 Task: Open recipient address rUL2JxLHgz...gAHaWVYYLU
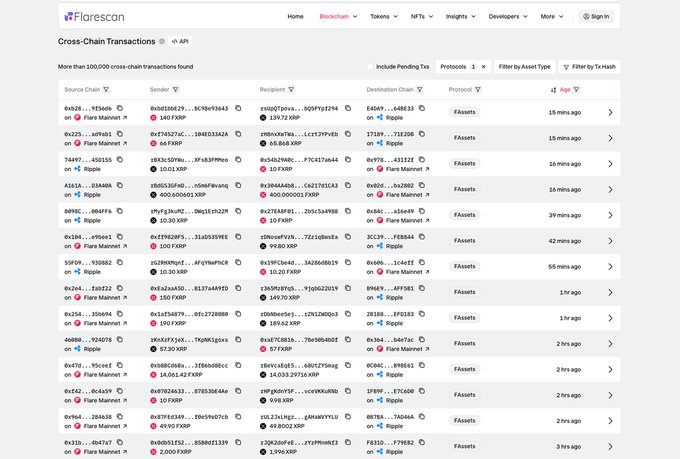(299, 417)
